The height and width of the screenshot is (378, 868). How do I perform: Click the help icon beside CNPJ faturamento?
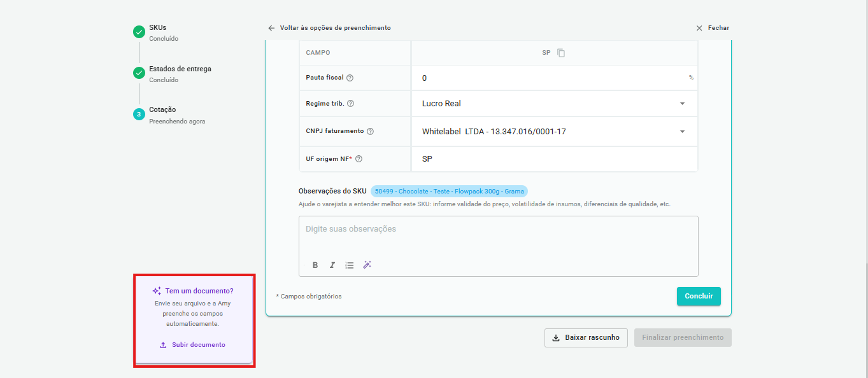coord(370,131)
